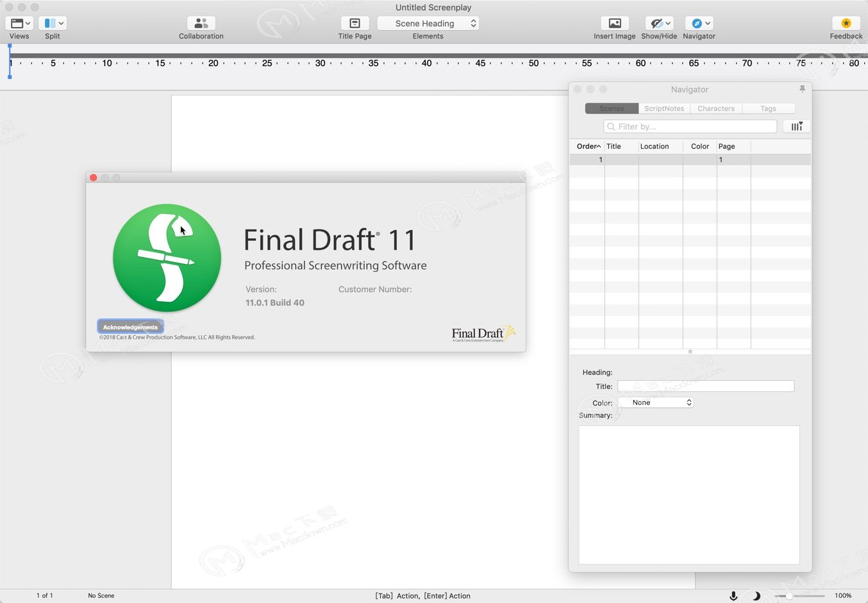Switch to the Scenes tab in Navigator
The width and height of the screenshot is (868, 603).
tap(612, 108)
